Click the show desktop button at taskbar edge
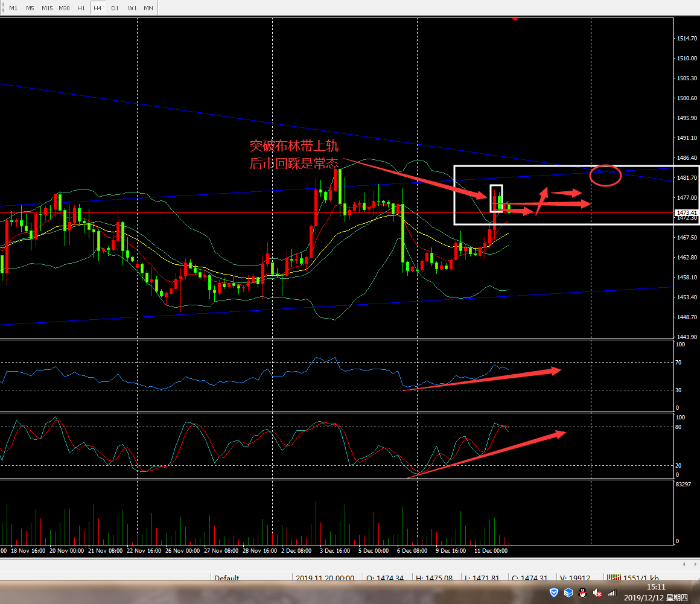Screen dimensions: 700x604 pyautogui.click(x=697, y=593)
